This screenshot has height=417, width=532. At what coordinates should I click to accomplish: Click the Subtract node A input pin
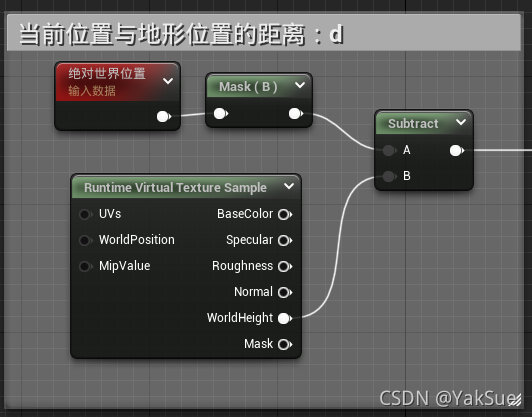tap(389, 150)
